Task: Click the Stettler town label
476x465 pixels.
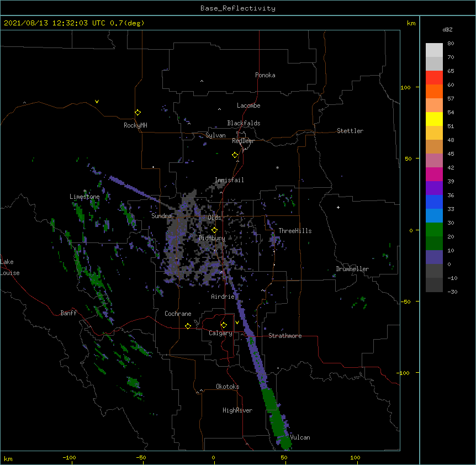Action: 350,131
